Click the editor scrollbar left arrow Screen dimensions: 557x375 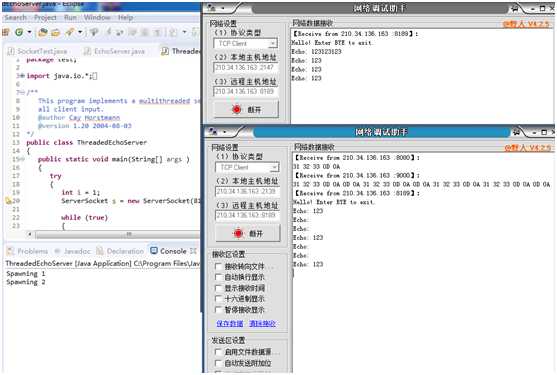[30, 234]
